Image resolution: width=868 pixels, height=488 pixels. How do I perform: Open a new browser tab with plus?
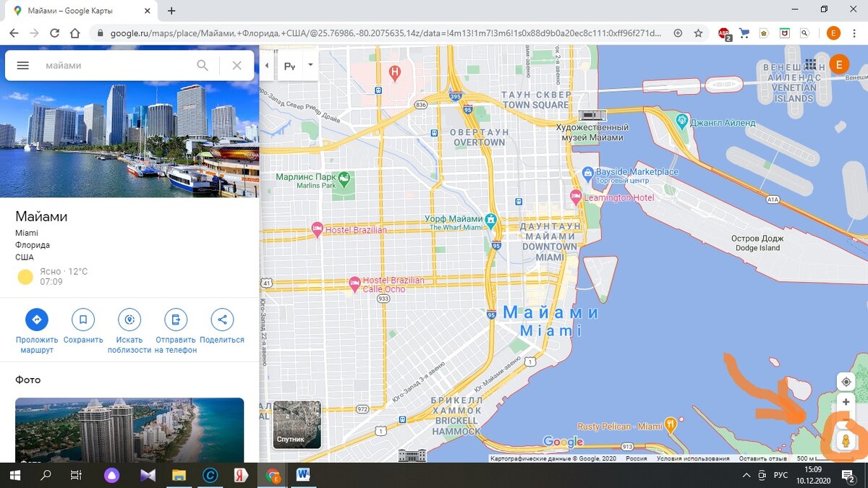(x=171, y=11)
